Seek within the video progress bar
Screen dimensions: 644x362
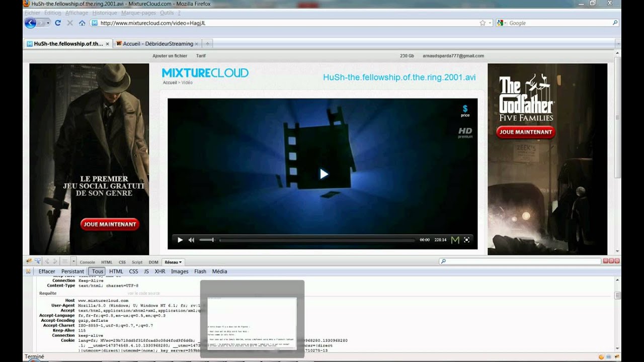(317, 240)
